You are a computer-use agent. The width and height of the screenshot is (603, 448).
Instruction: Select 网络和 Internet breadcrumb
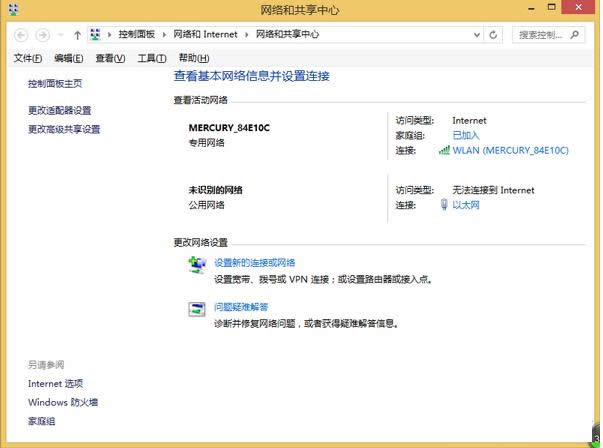(x=205, y=34)
